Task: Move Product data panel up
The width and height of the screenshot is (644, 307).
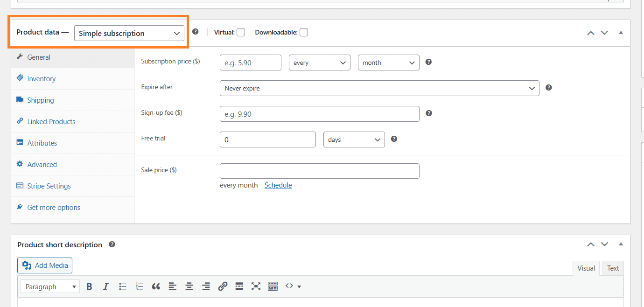Action: click(591, 33)
